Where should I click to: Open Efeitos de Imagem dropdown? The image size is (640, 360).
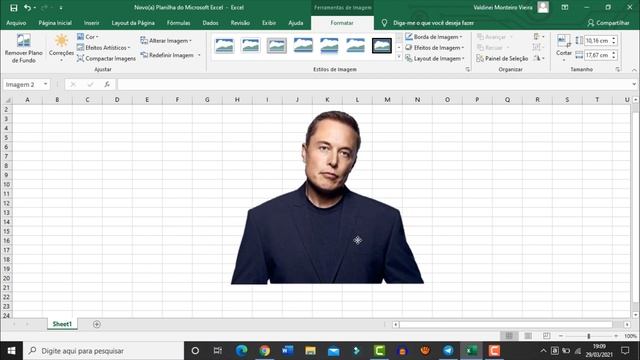coord(435,48)
